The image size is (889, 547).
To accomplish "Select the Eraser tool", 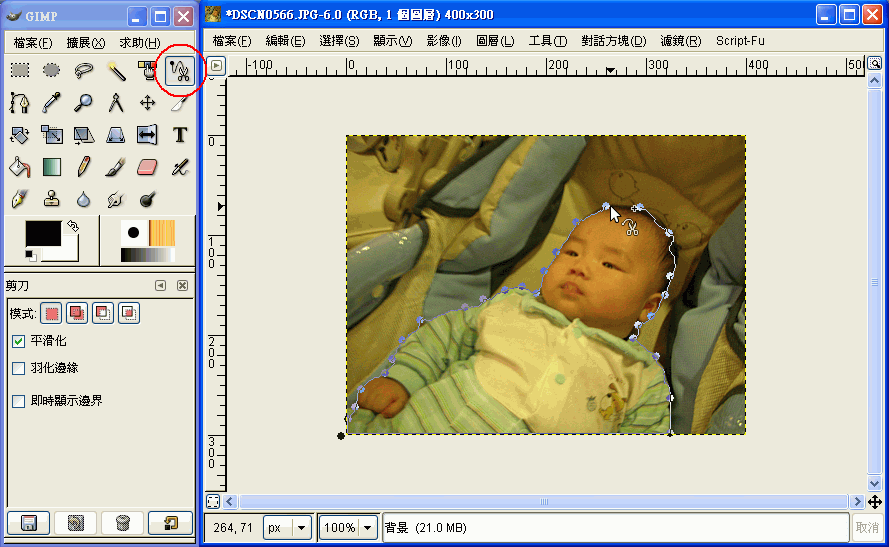I will coord(147,167).
